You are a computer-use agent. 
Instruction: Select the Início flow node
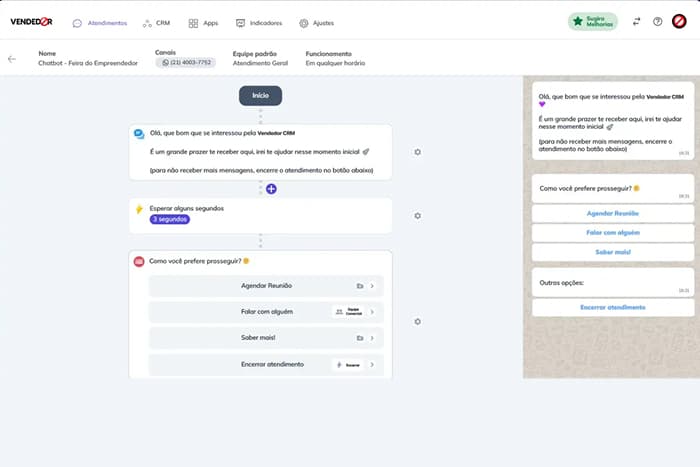tap(260, 96)
